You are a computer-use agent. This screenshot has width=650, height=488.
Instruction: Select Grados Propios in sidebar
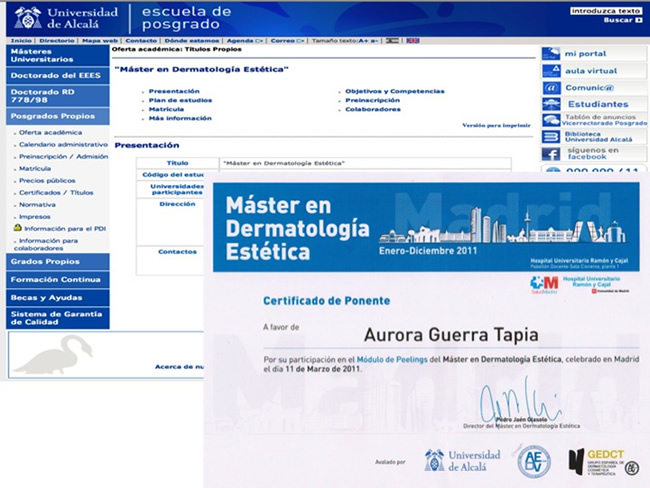tap(58, 262)
